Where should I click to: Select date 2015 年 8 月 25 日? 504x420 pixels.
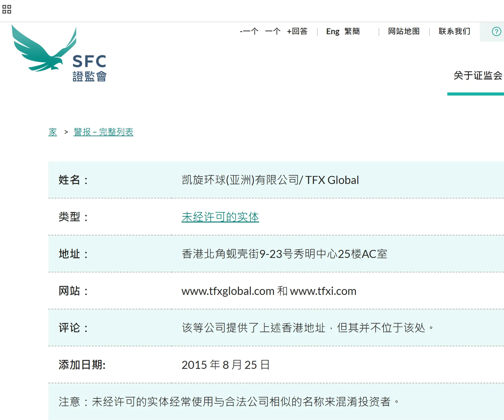tap(226, 365)
